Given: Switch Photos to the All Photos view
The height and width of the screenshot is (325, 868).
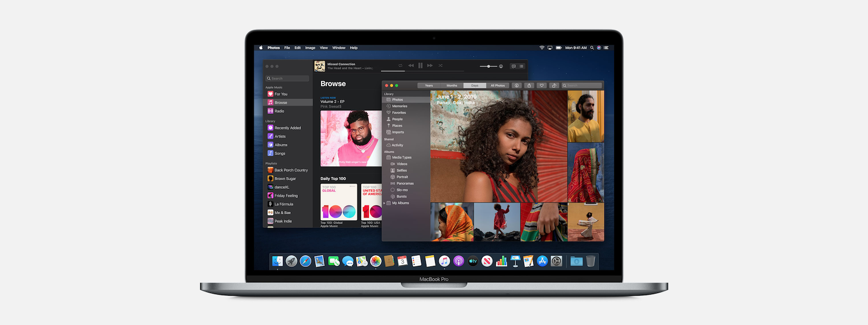Looking at the screenshot, I should coord(497,86).
